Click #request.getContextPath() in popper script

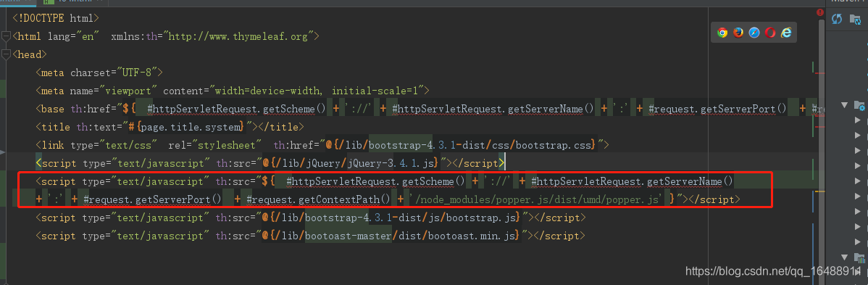pos(318,199)
